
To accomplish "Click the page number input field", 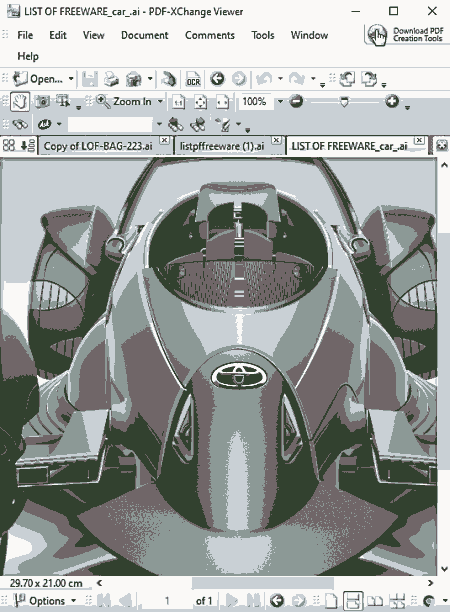I will [167, 600].
